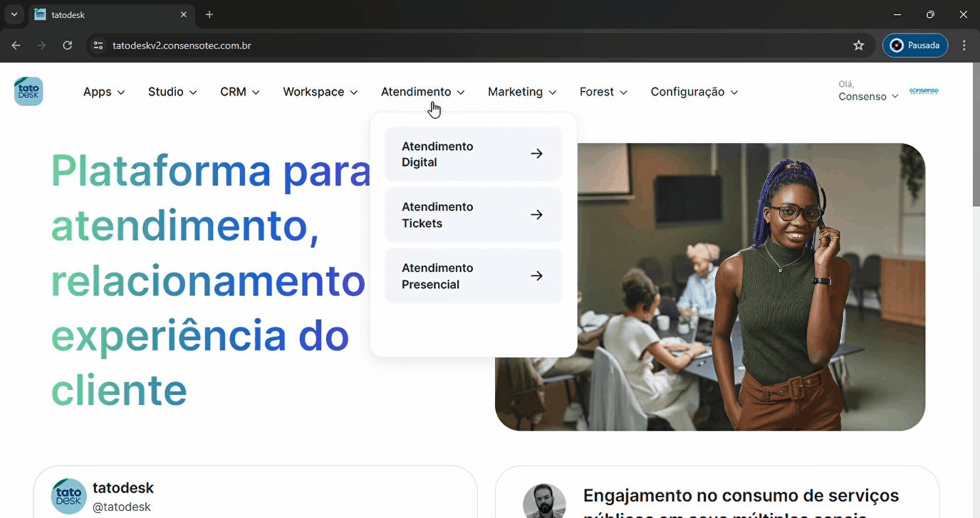Click the tatodesk logo in header
The width and height of the screenshot is (980, 518).
(x=28, y=92)
